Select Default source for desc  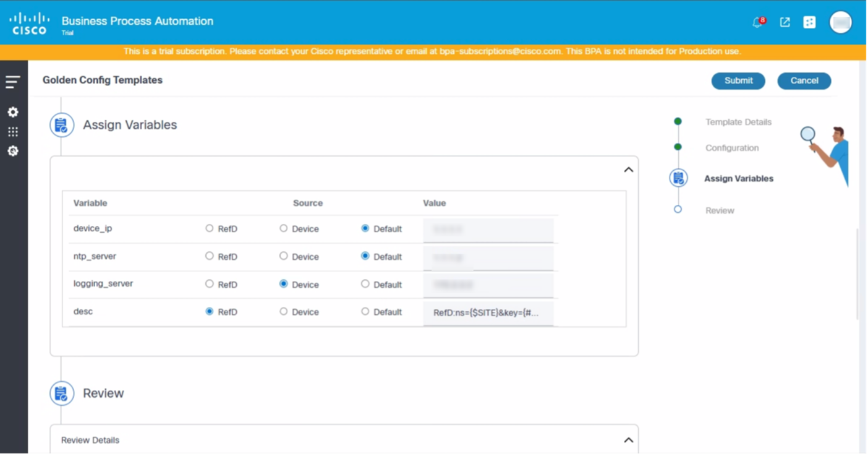(365, 312)
